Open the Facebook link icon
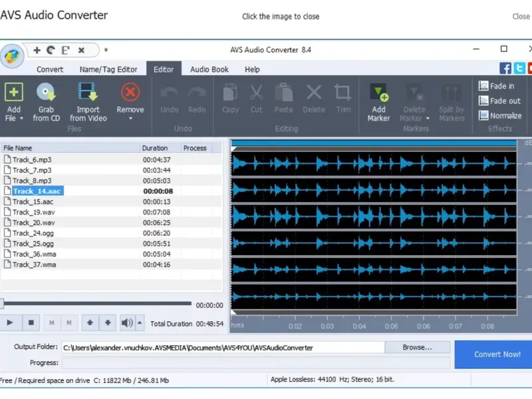Viewport: 532px width, 399px height. [x=505, y=68]
